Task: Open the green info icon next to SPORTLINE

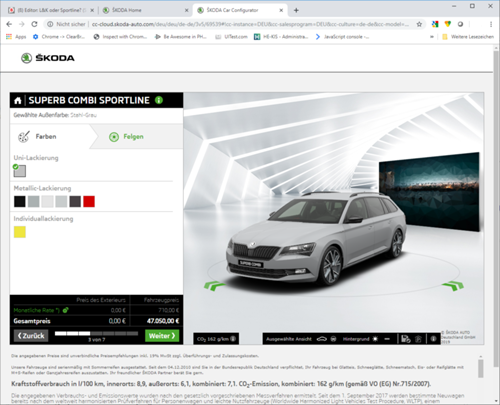Action: pos(159,100)
